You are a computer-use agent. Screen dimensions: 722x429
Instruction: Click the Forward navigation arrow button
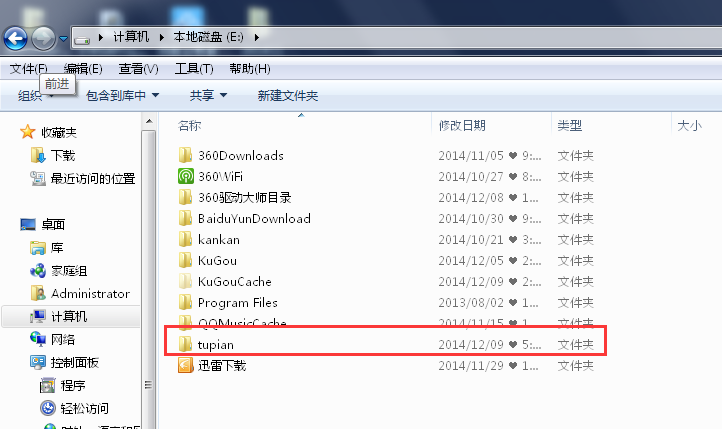[x=43, y=38]
